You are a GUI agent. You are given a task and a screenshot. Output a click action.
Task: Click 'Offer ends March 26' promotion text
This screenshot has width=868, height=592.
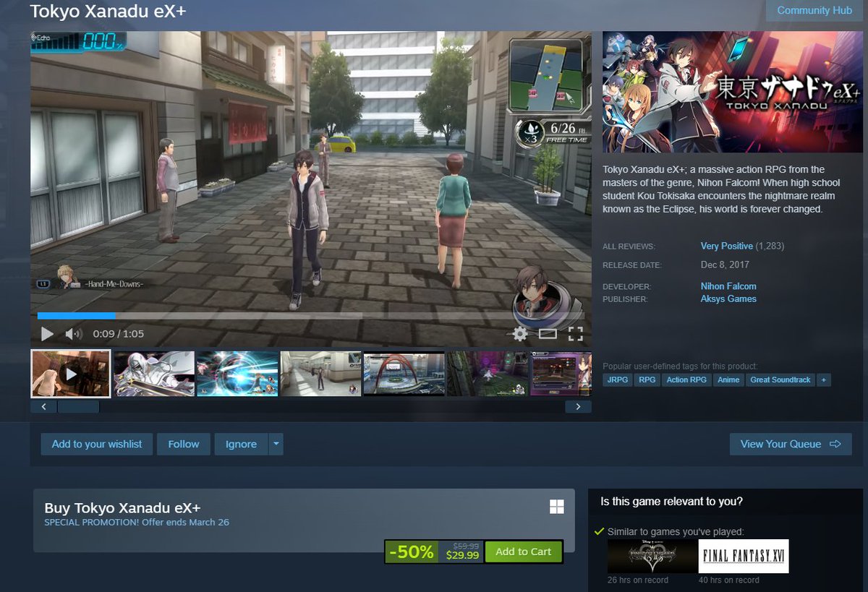(184, 522)
